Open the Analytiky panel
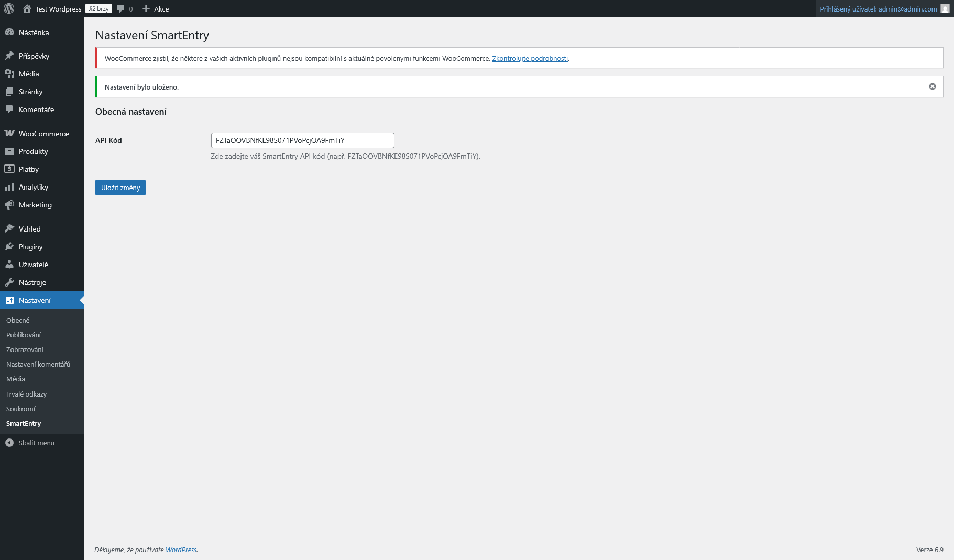 (34, 186)
